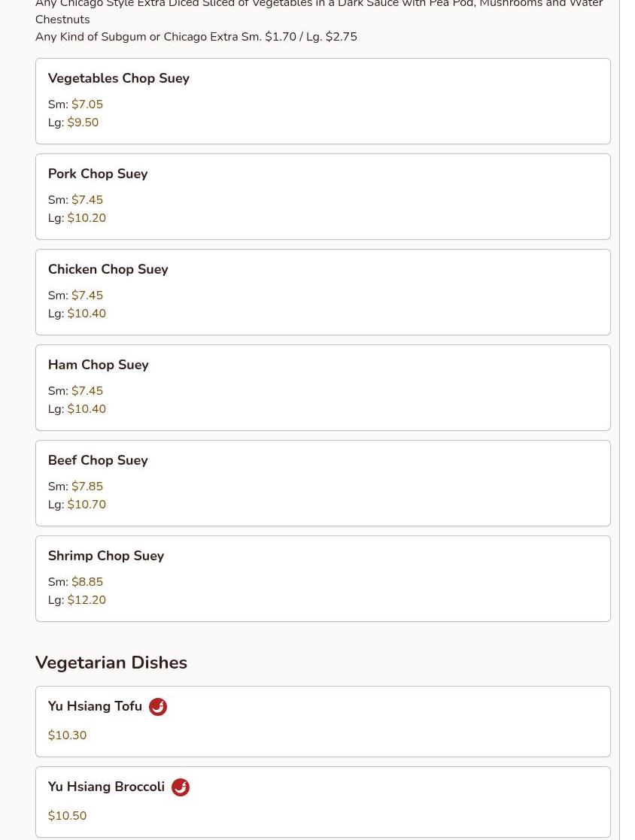Pick large Vegetables Chop Suey price $9.50

pos(83,122)
